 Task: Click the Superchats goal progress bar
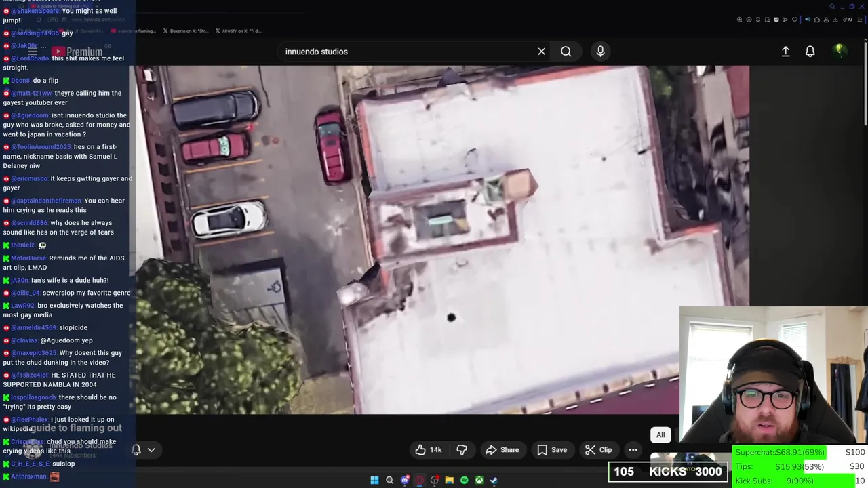pos(800,453)
